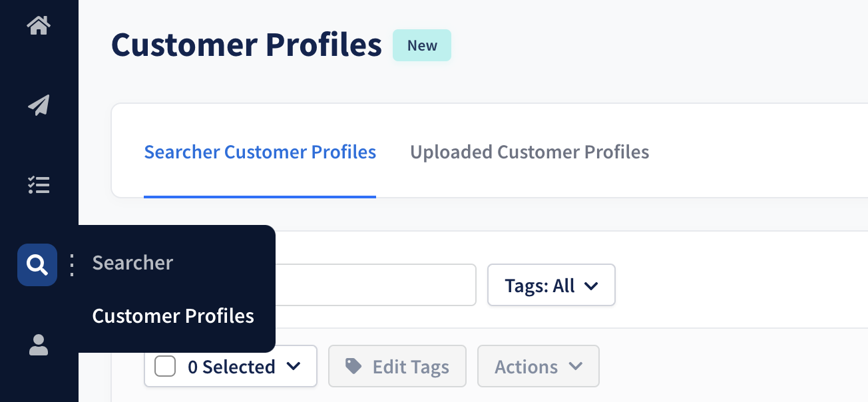
Task: Click the Customer Profiles page heading
Action: (246, 45)
